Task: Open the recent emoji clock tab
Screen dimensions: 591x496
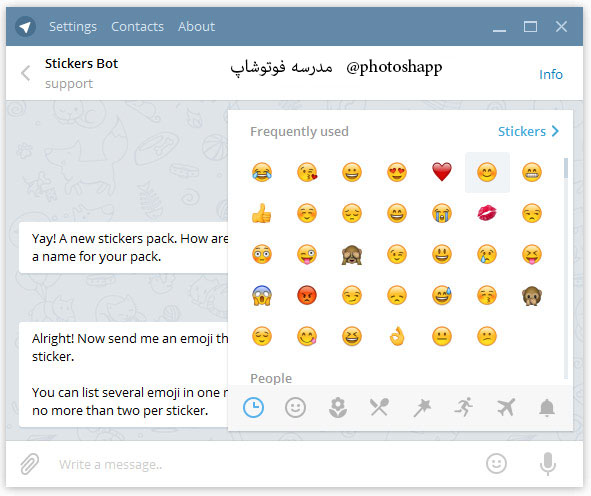Action: 253,407
